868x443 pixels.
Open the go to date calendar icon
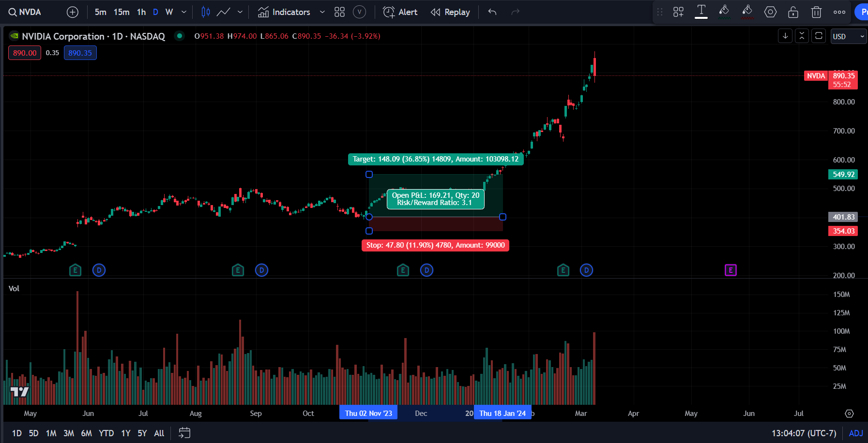coord(184,433)
